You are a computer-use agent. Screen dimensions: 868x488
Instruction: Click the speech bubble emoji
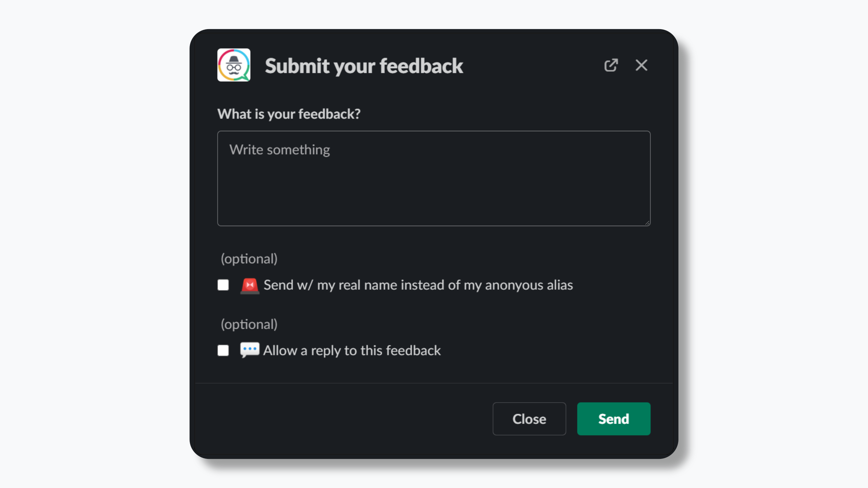250,350
